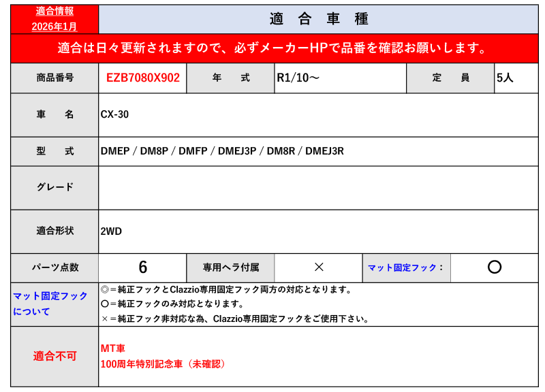Click the red MT車 text
Screen dimensions: 545x392
pos(113,348)
